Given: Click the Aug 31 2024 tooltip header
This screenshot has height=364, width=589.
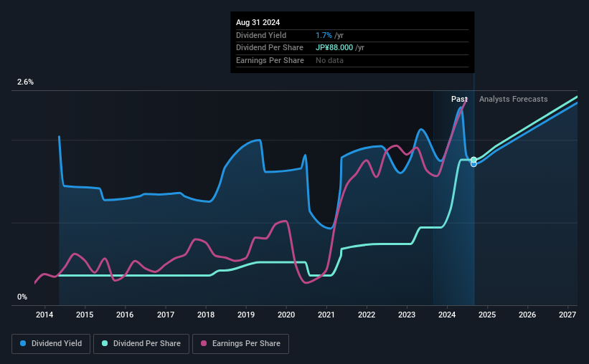Looking at the screenshot, I should pos(258,22).
